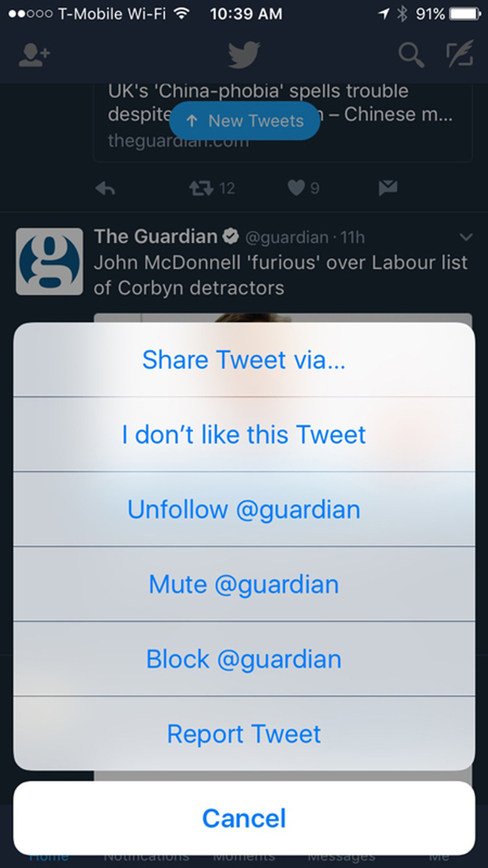488x868 pixels.
Task: Tap the compose tweet icon
Action: tap(459, 56)
